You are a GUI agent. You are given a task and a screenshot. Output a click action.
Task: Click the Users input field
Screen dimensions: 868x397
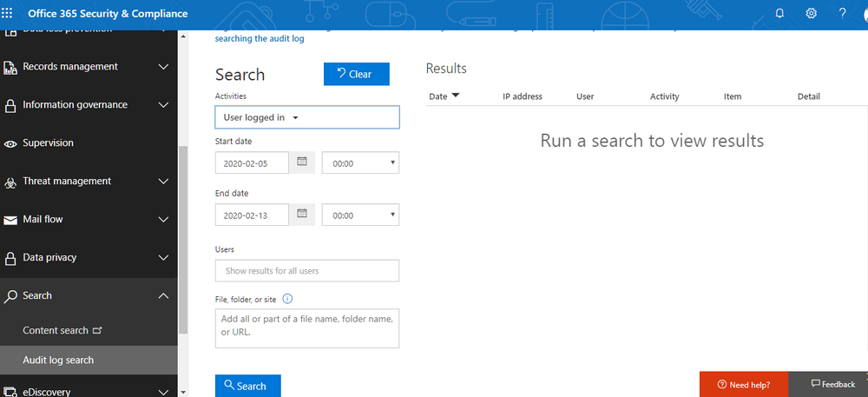[307, 271]
